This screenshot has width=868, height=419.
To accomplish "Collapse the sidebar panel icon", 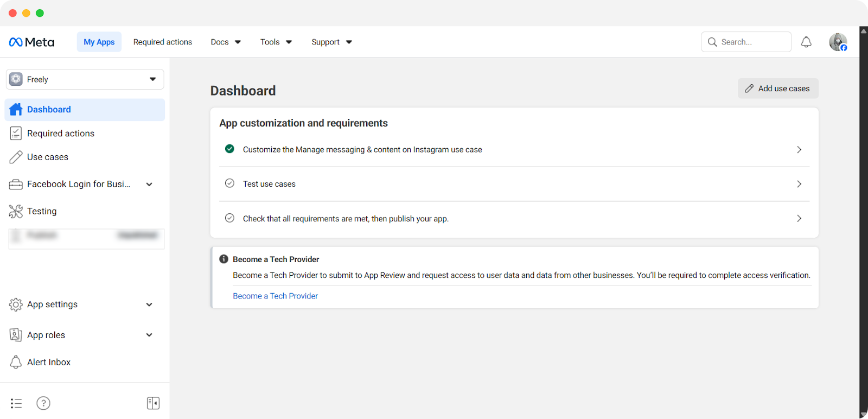I will 153,403.
